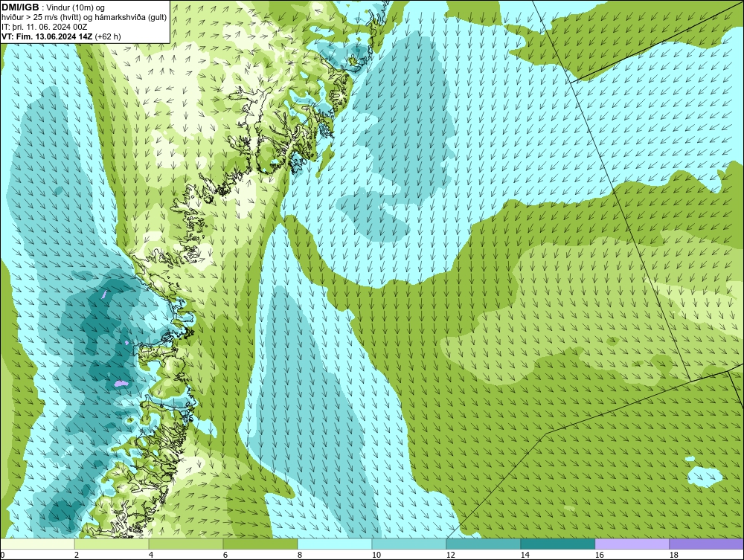Click the 0–2 m/s legend color swatch
Screen dimensions: 744x560
click(x=37, y=544)
